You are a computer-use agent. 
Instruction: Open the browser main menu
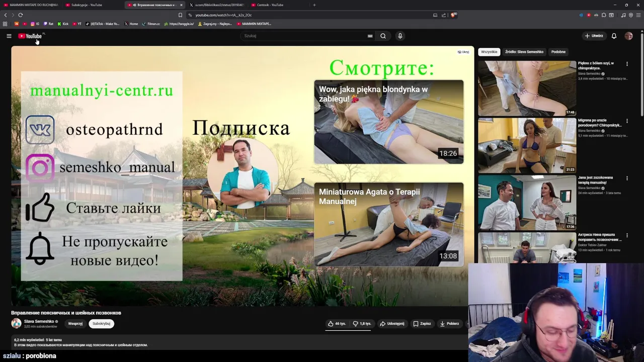(638, 15)
